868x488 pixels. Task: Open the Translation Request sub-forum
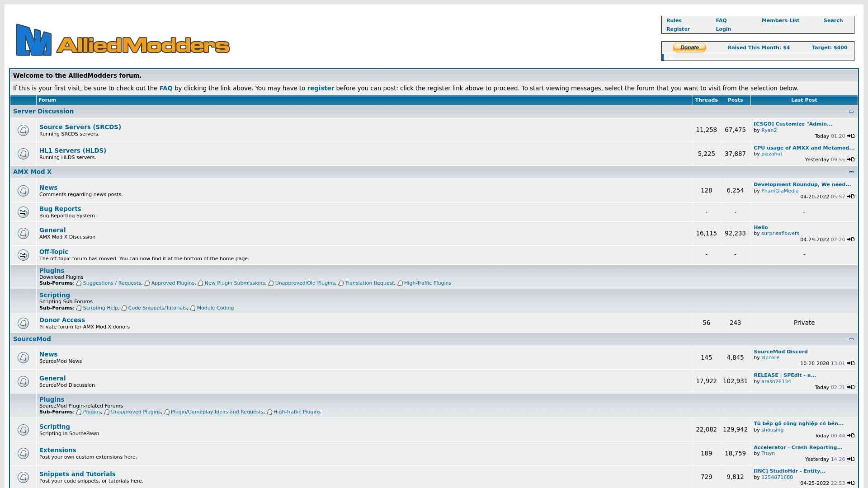pos(369,283)
